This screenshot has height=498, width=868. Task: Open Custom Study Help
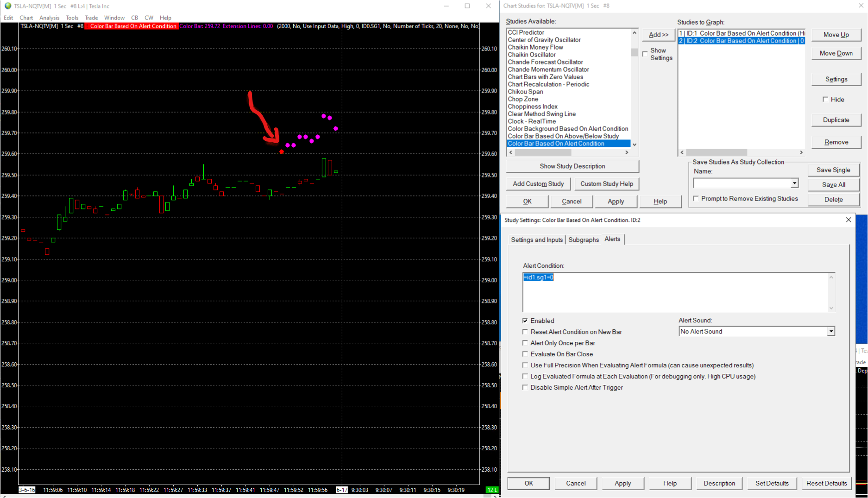(606, 184)
